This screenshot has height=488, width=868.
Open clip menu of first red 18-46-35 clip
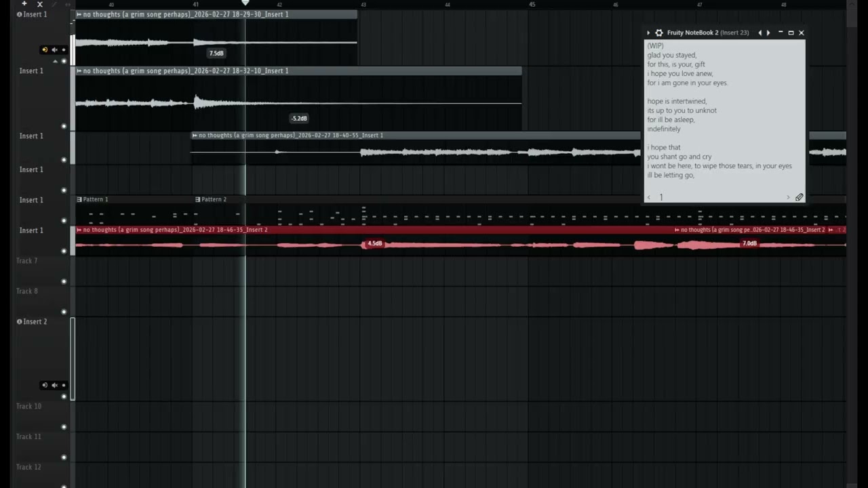click(x=79, y=230)
